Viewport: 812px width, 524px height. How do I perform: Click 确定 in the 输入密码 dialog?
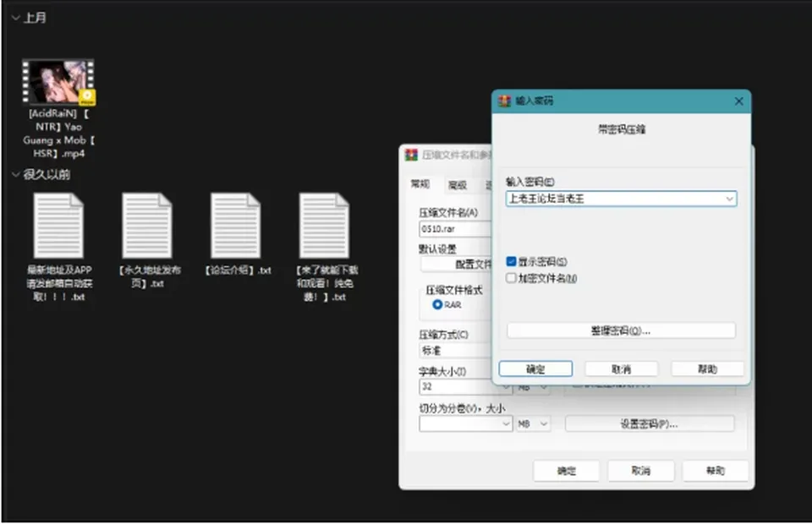(535, 368)
